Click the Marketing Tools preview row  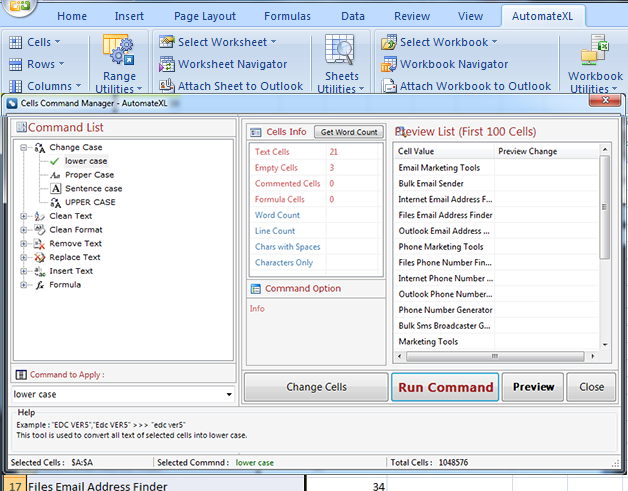pyautogui.click(x=496, y=342)
